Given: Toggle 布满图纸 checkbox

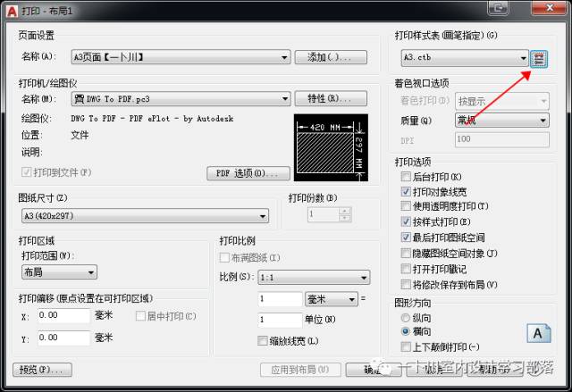Looking at the screenshot, I should pos(224,258).
